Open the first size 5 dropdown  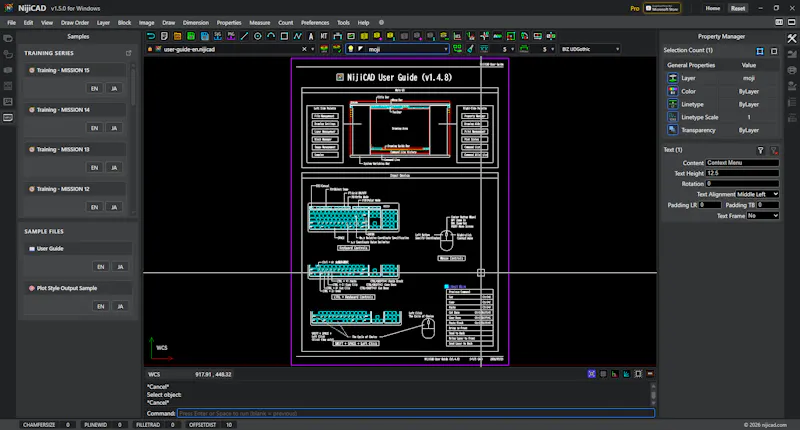tap(503, 49)
